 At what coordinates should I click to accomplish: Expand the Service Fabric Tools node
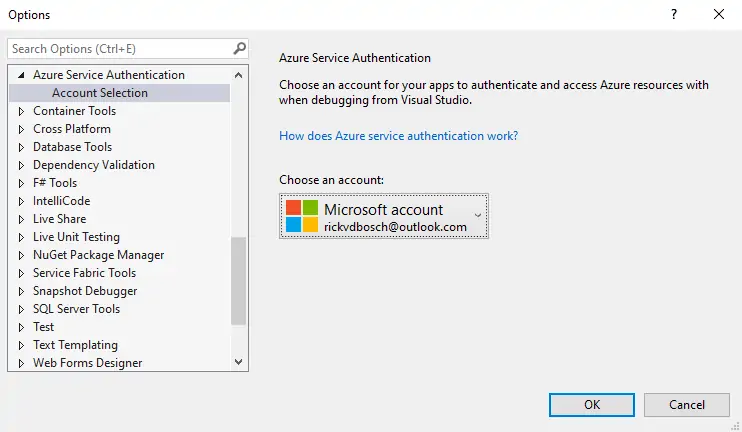(21, 273)
